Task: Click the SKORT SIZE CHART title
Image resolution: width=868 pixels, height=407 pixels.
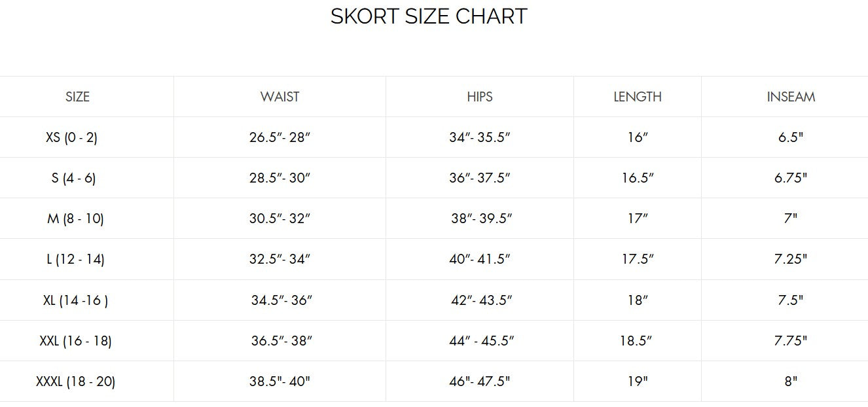Action: pyautogui.click(x=429, y=16)
